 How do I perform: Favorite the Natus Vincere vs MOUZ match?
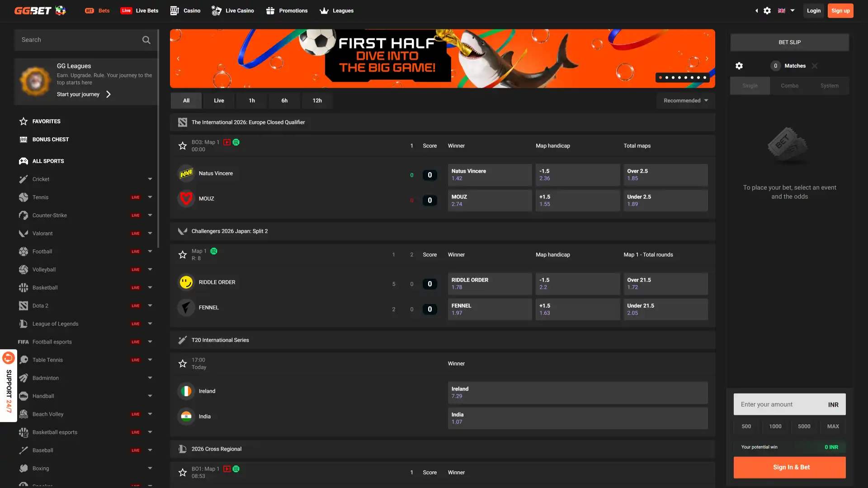click(x=183, y=145)
